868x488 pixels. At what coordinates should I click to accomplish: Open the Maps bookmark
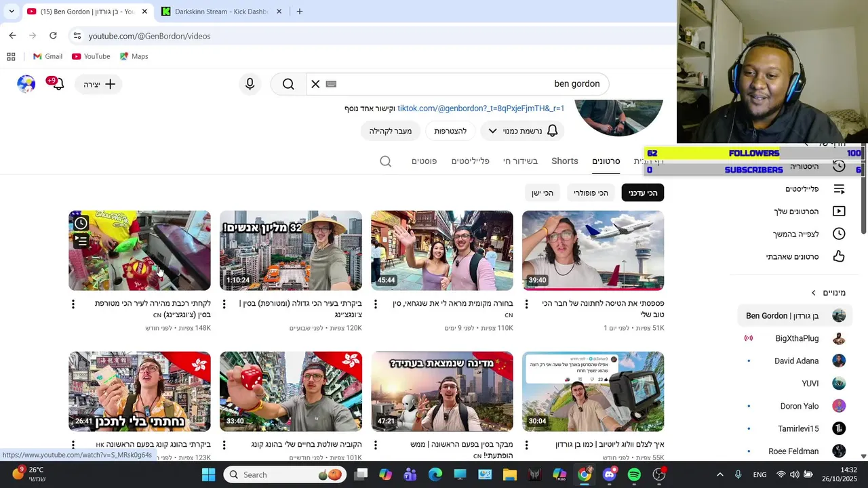tap(134, 56)
